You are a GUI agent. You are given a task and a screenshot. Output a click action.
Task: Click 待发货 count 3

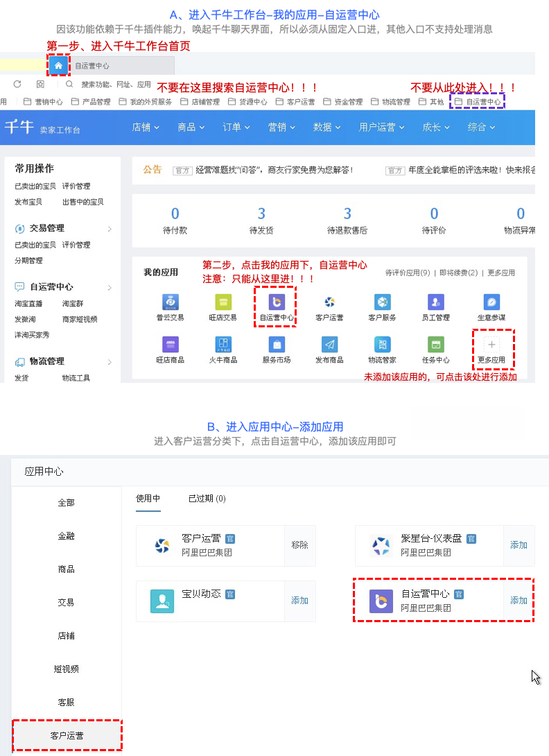261,214
